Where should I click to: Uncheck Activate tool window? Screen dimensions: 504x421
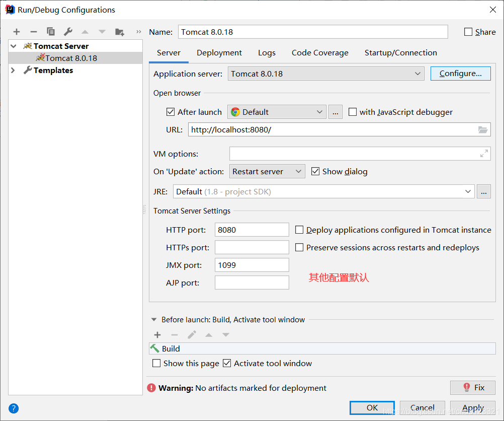(227, 364)
